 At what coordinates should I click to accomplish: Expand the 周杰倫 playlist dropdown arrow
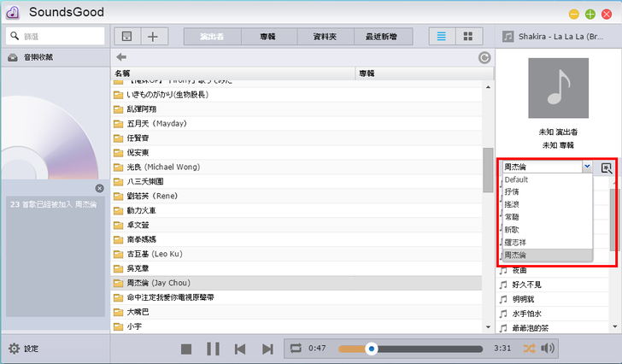tap(587, 167)
